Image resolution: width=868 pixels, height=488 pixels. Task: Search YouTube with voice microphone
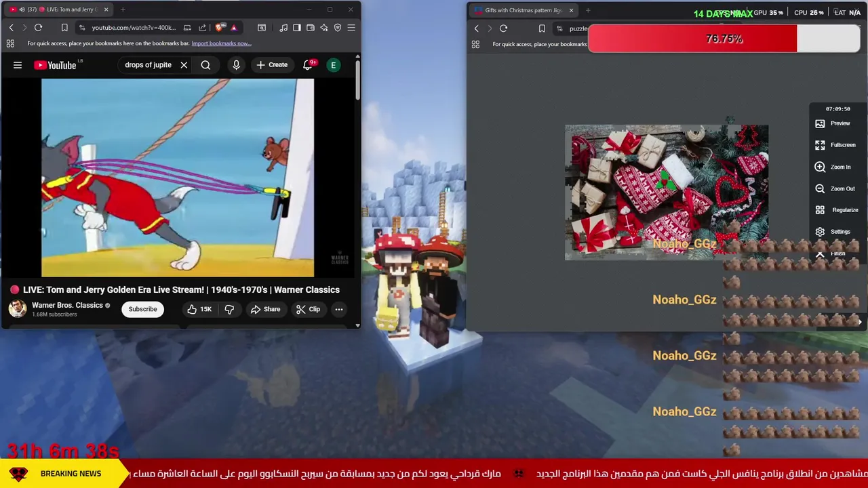(x=236, y=65)
